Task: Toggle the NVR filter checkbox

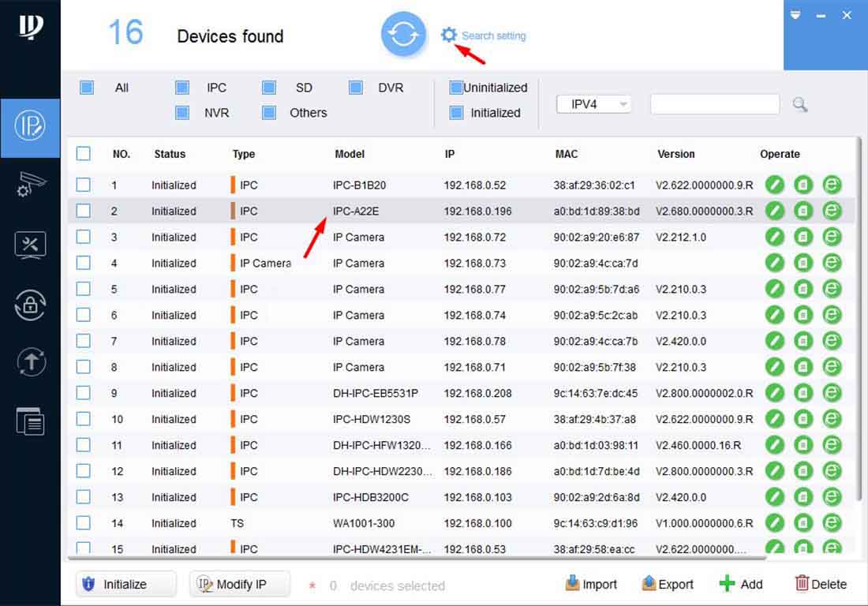Action: pos(182,113)
